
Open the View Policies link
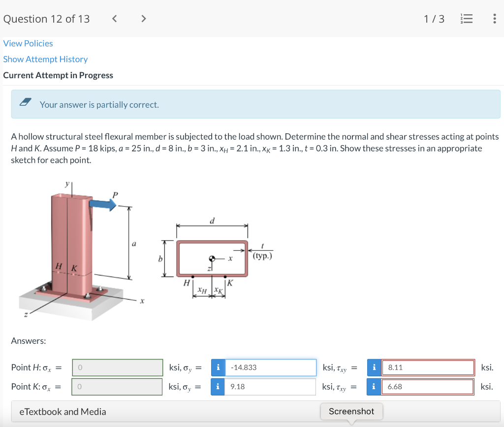coord(28,43)
